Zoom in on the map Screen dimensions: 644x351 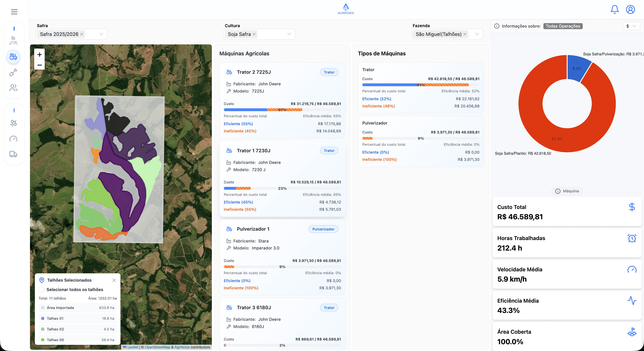point(39,54)
